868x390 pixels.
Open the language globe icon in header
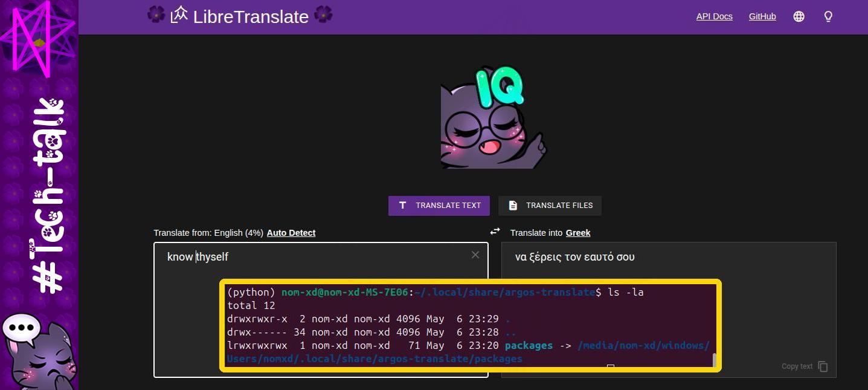[x=799, y=16]
